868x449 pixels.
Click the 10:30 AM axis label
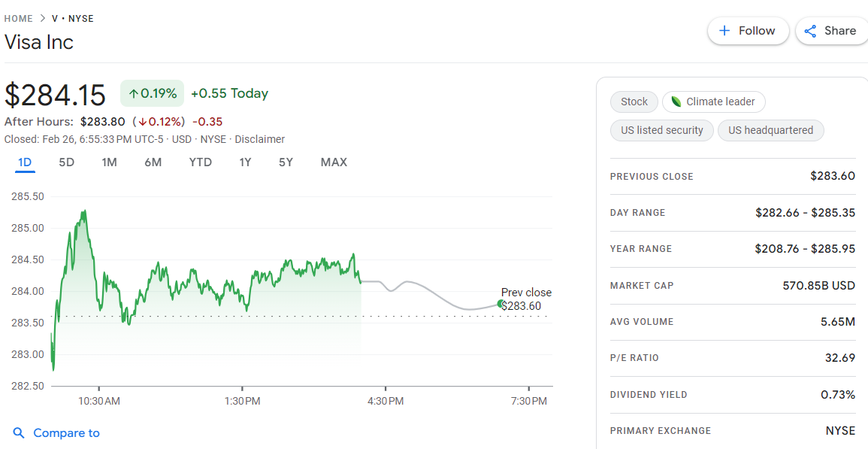pyautogui.click(x=99, y=402)
